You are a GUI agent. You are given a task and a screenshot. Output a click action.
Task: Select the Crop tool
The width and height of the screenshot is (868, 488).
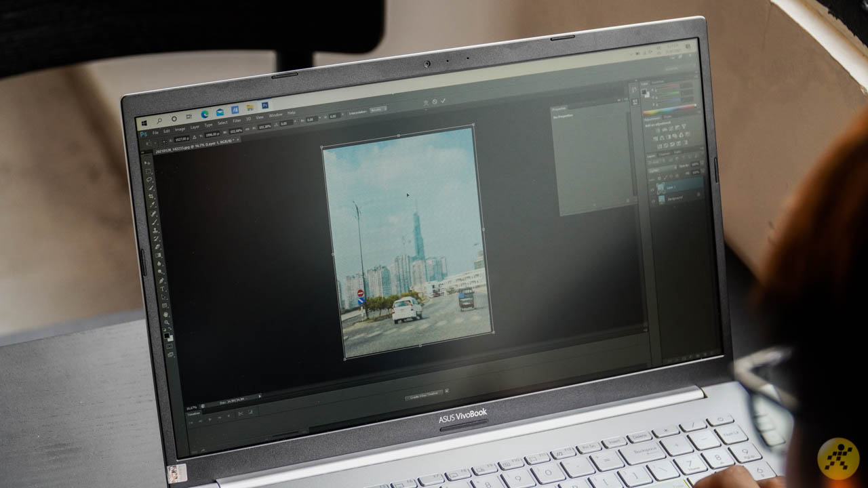point(152,197)
